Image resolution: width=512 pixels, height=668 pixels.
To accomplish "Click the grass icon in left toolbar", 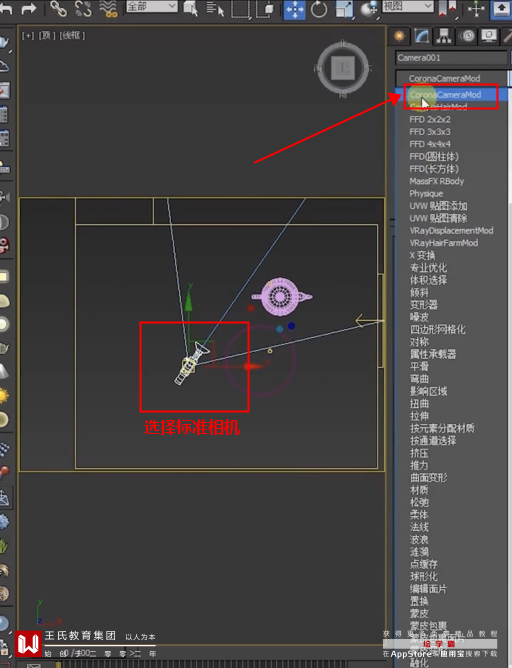I will [x=3, y=546].
